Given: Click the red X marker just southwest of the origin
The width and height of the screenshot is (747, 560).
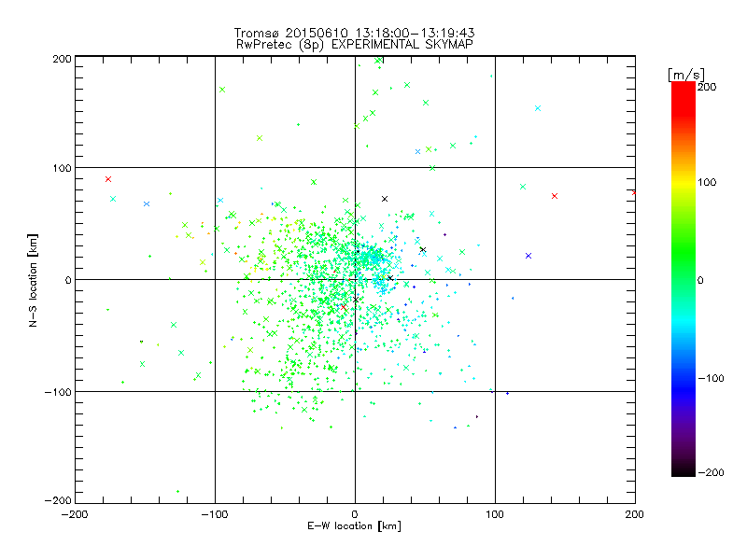Looking at the screenshot, I should [x=344, y=308].
